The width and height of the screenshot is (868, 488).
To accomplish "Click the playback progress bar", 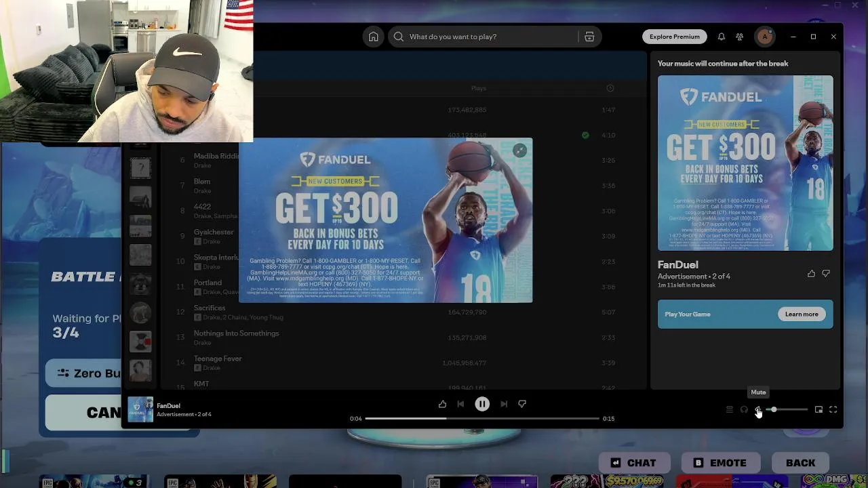I will 481,418.
